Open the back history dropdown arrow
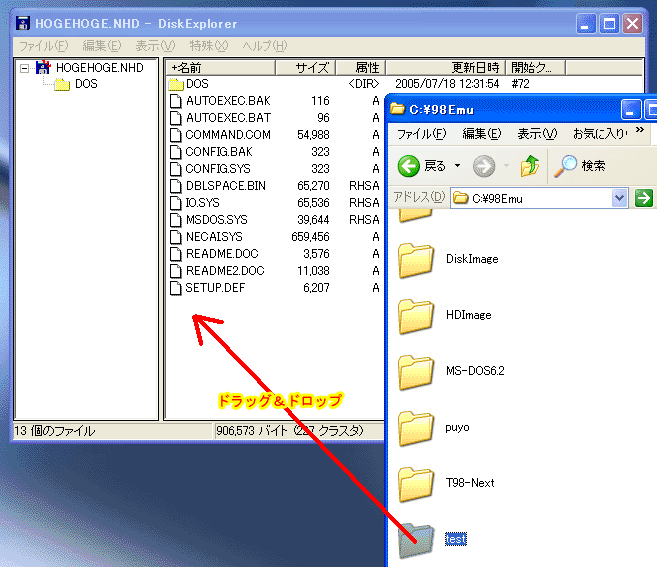 click(457, 166)
